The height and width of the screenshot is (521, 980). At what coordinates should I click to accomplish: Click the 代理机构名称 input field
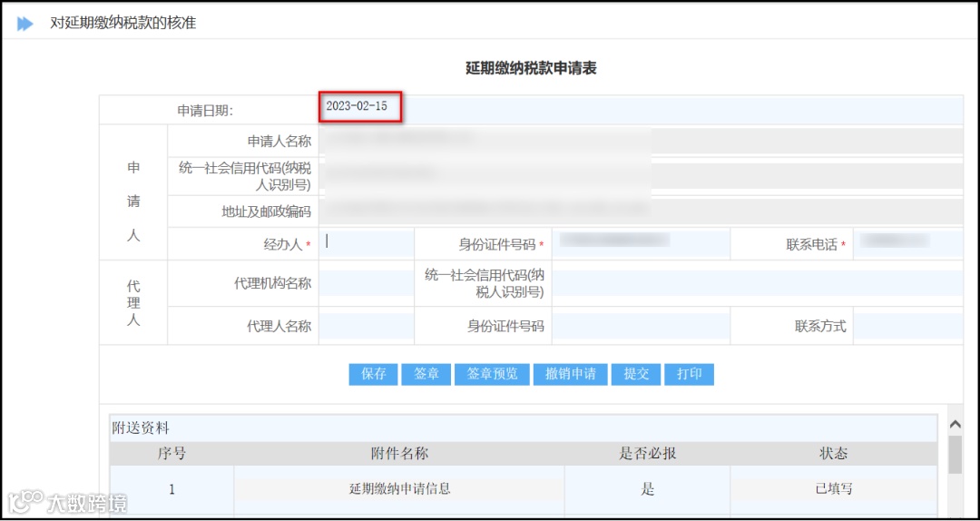tap(367, 283)
